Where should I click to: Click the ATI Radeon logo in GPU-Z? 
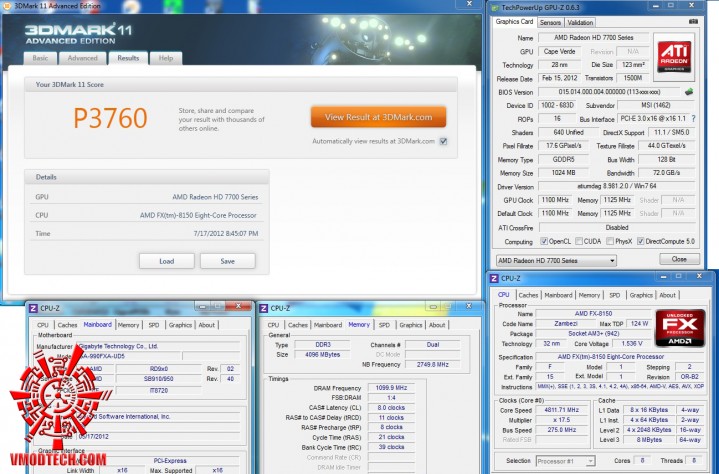(x=674, y=57)
